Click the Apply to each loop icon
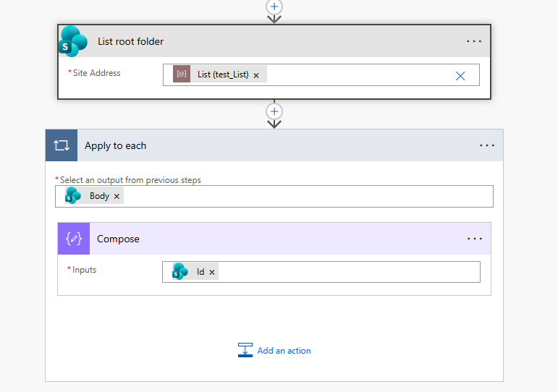Image resolution: width=558 pixels, height=392 pixels. [62, 145]
